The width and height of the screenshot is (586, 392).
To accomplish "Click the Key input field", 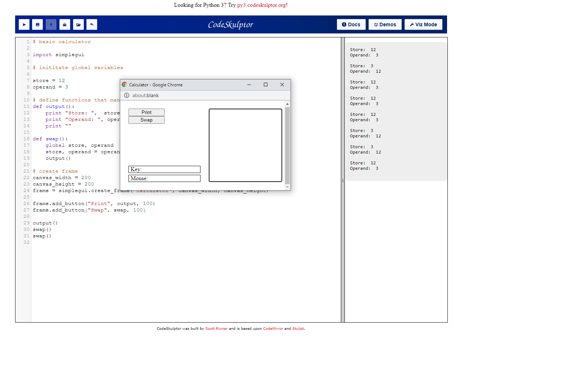I will tap(164, 169).
